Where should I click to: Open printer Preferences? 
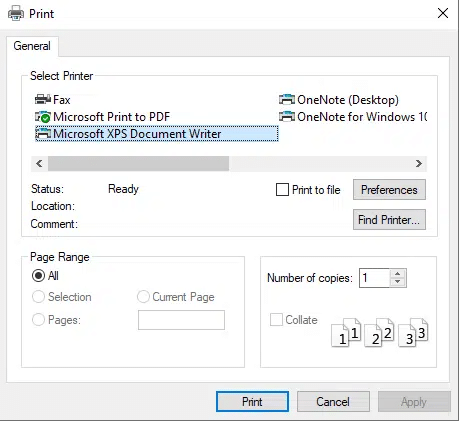389,190
